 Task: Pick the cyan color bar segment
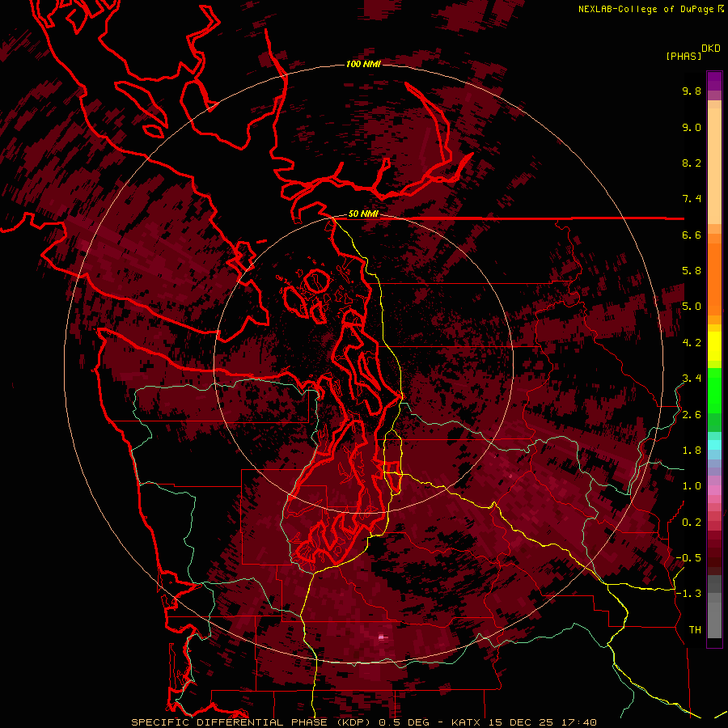point(714,444)
